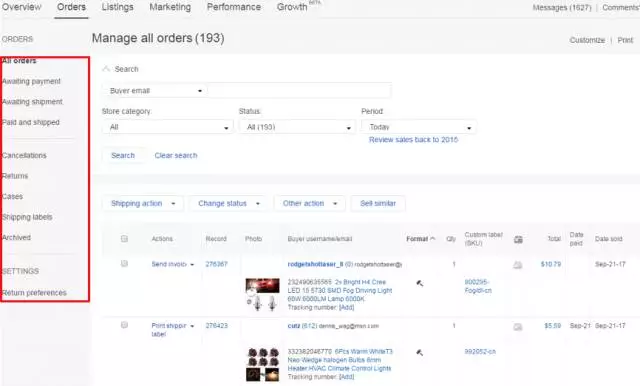This screenshot has height=386, width=640.
Task: Click the notes icon column header
Action: 518,240
